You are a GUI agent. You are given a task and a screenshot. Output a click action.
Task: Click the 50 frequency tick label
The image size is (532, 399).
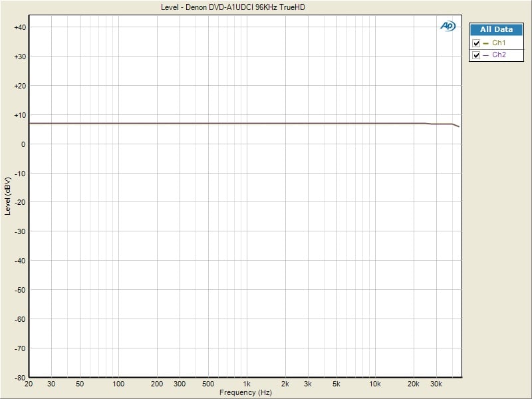[x=80, y=384]
